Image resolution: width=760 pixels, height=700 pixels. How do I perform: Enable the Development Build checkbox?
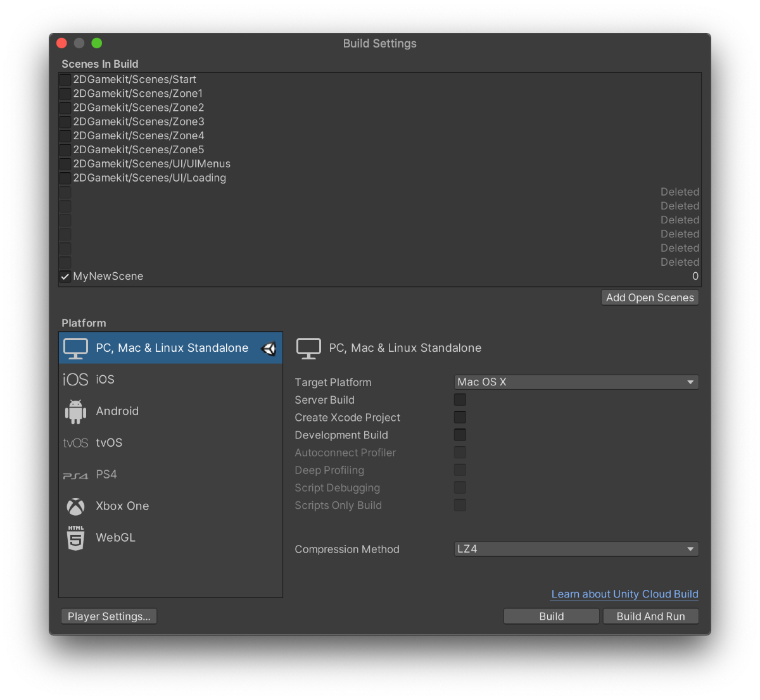(460, 435)
